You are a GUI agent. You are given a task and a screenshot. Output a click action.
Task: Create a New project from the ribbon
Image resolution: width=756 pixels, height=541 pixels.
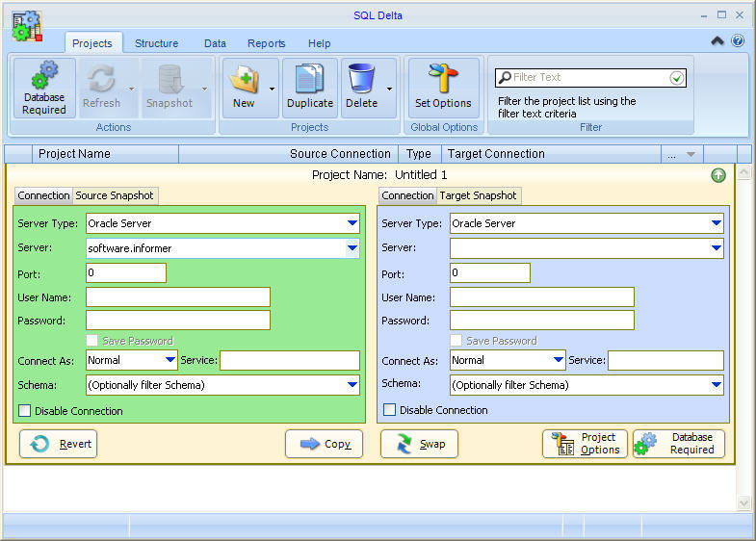245,89
